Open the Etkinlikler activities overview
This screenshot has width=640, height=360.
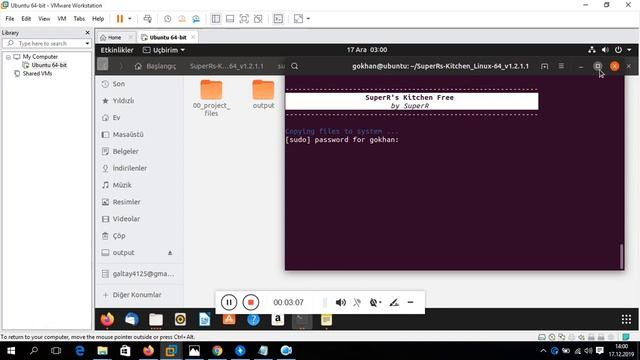(117, 50)
